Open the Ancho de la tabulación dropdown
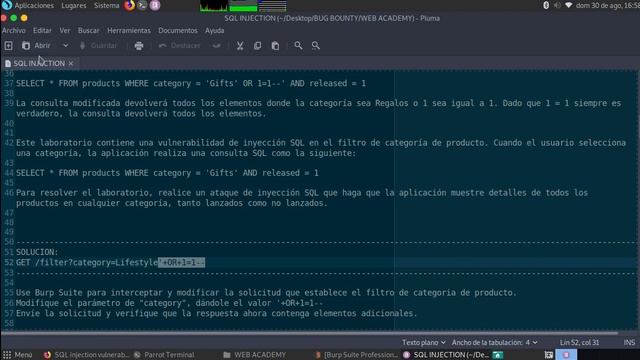The width and height of the screenshot is (640, 360). pyautogui.click(x=494, y=342)
